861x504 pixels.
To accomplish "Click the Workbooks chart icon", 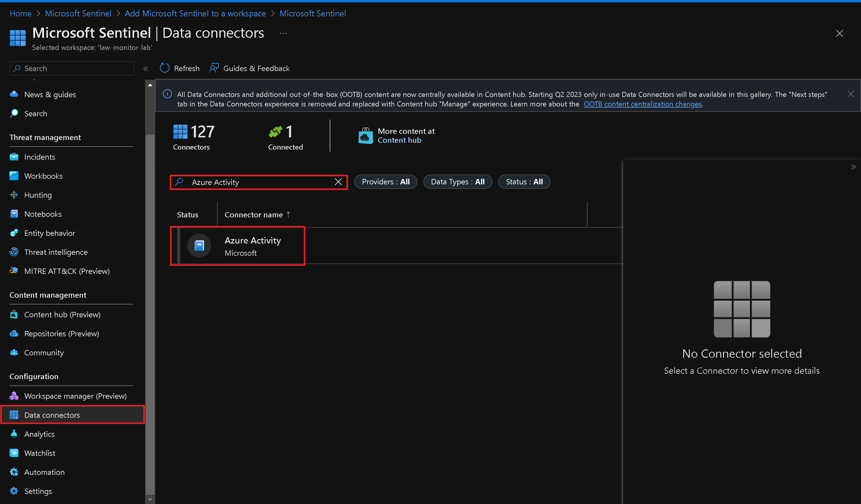I will coord(14,176).
